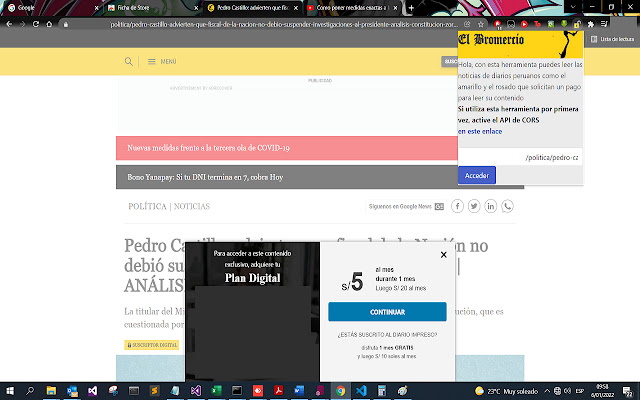Expand the tab search dropdown chevron

pyautogui.click(x=573, y=7)
